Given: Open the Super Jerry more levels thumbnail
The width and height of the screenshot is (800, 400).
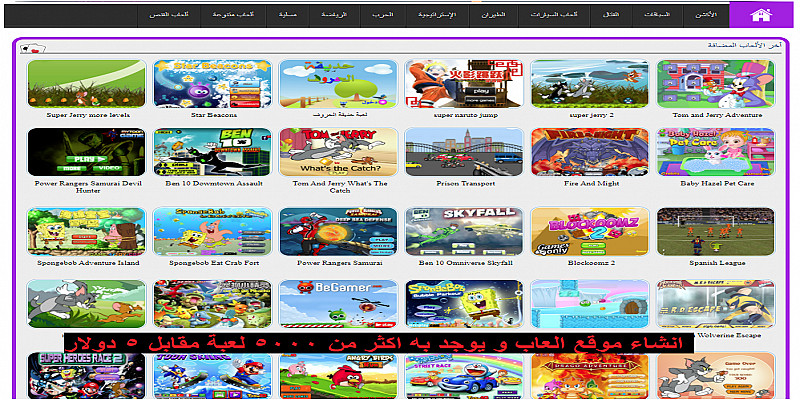Looking at the screenshot, I should pos(87,84).
